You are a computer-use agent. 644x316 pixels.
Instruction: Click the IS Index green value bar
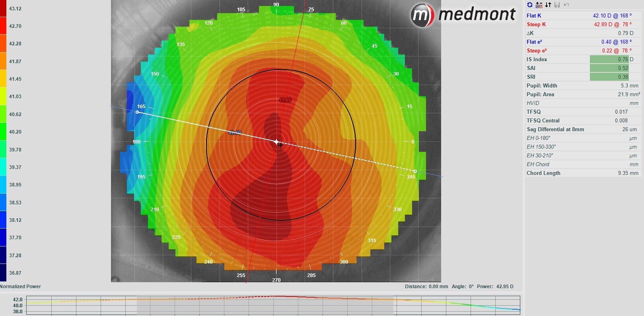click(609, 59)
